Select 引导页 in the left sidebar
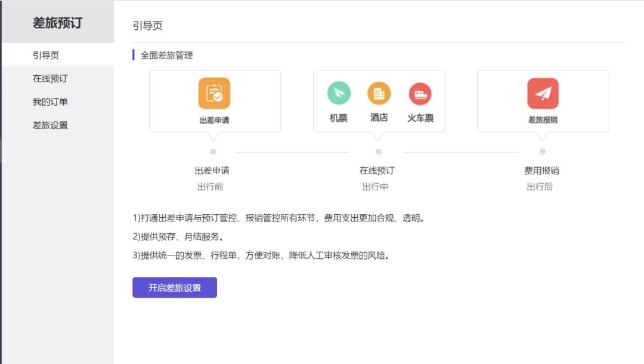 click(46, 55)
